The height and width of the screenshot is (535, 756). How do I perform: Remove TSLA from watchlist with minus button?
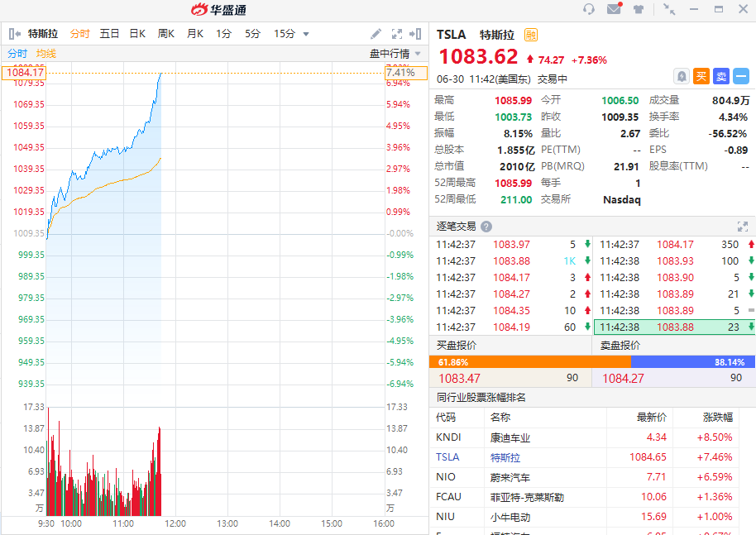click(x=741, y=76)
